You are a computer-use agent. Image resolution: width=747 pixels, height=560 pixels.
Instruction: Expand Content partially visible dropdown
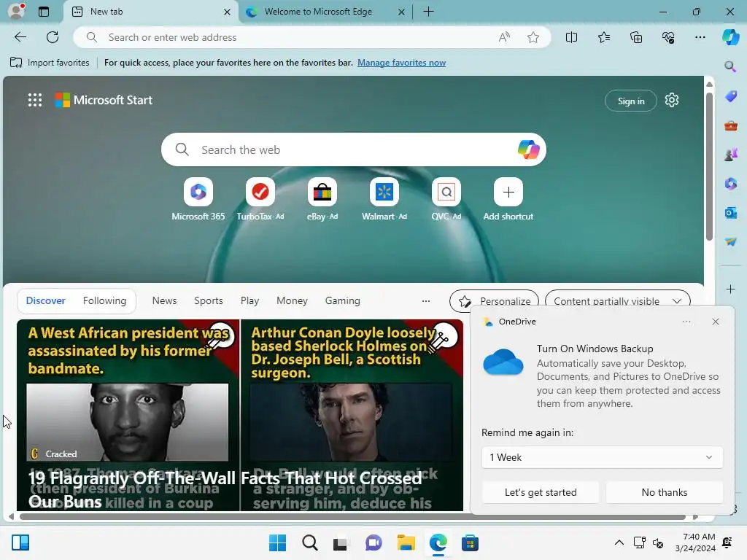(617, 301)
